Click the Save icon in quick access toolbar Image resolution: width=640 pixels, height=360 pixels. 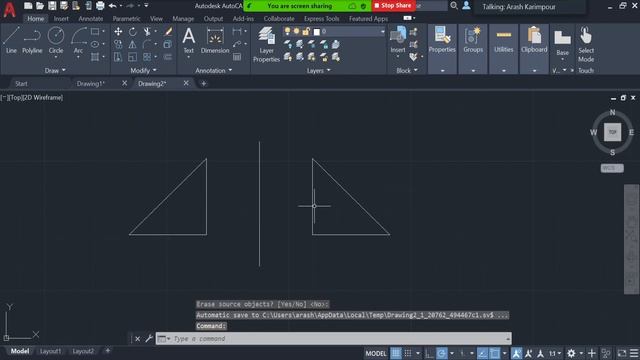[x=52, y=6]
